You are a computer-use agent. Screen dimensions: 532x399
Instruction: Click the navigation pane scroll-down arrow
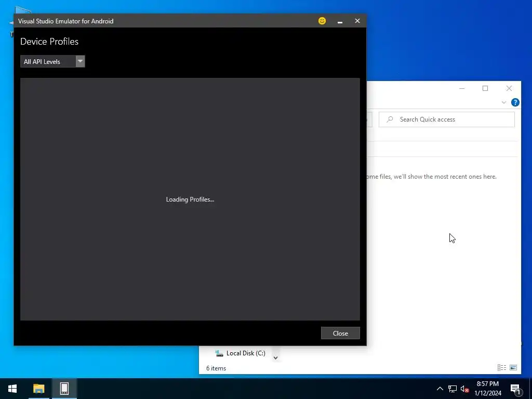pos(275,357)
